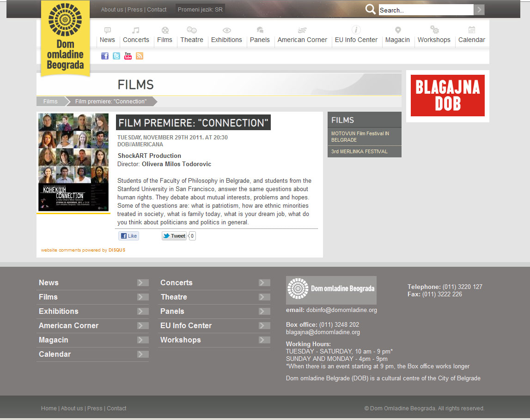Click the red Blagajna DOB banner
This screenshot has height=420, width=530.
coord(447,96)
